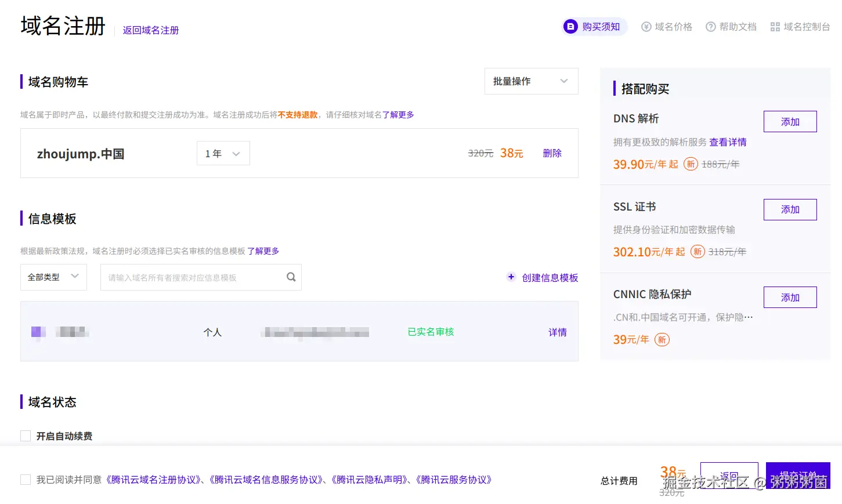Click the question mark icon beside 帮助文档
This screenshot has width=842, height=504.
710,27
